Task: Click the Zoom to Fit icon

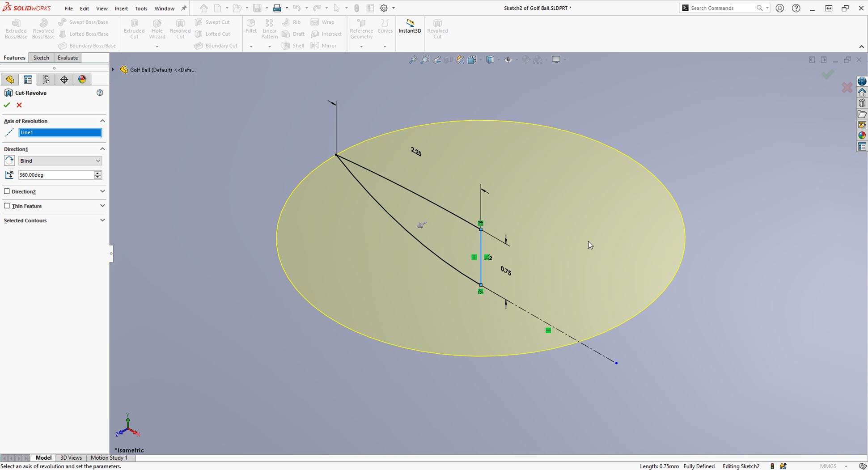Action: click(412, 59)
